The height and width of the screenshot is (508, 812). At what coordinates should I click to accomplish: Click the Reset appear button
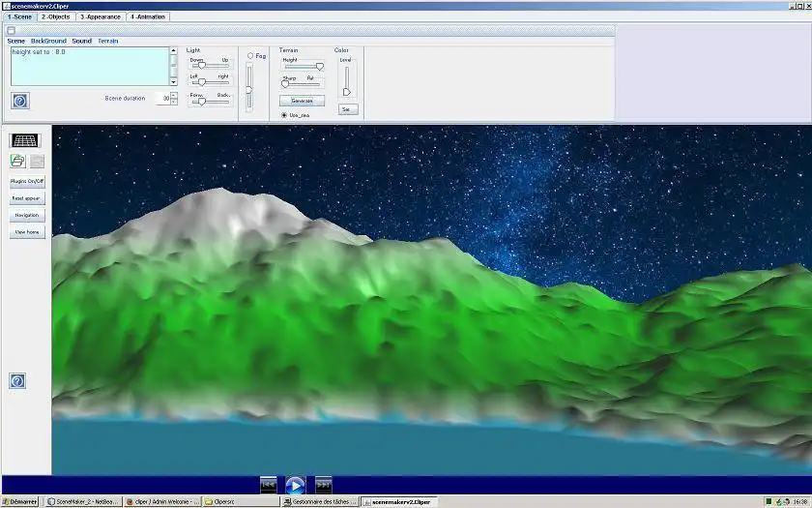coord(27,198)
